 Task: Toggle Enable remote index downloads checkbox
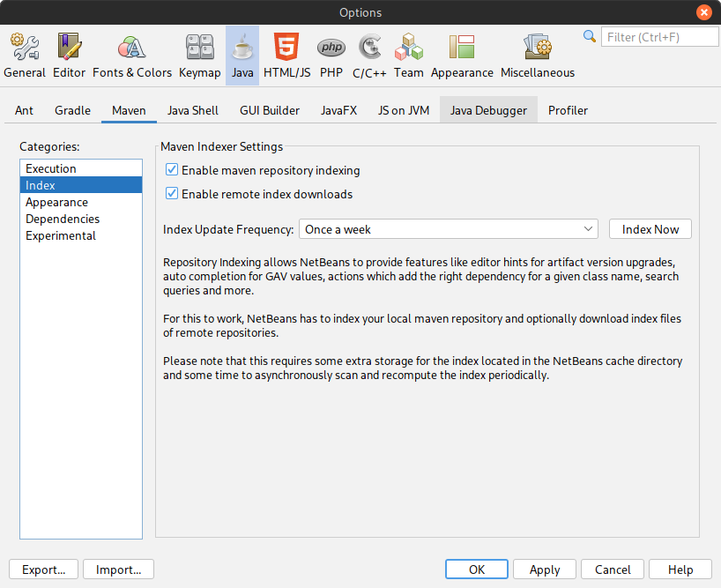pyautogui.click(x=172, y=194)
